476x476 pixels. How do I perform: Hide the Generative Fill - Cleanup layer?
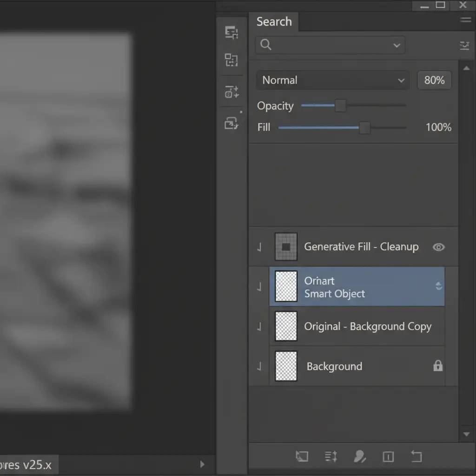click(x=438, y=247)
